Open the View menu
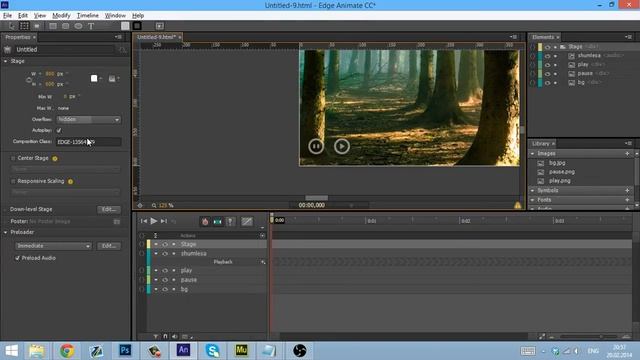The image size is (640, 360). coord(40,16)
